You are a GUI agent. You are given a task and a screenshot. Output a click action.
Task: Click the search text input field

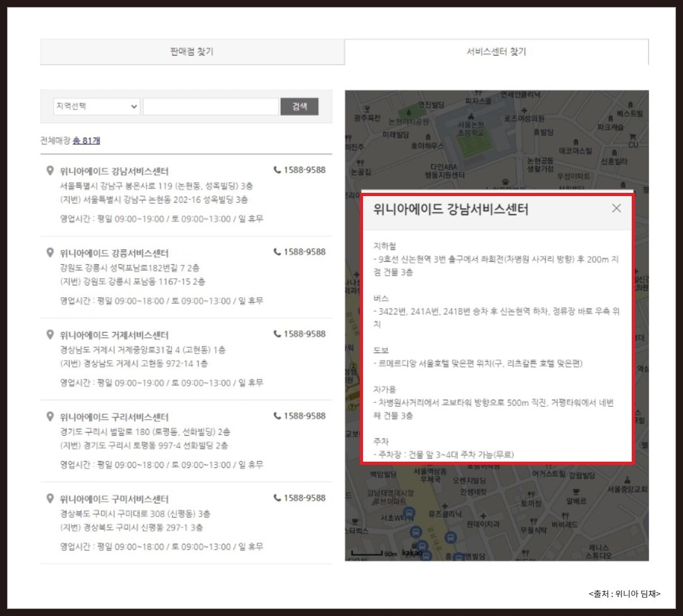[211, 106]
